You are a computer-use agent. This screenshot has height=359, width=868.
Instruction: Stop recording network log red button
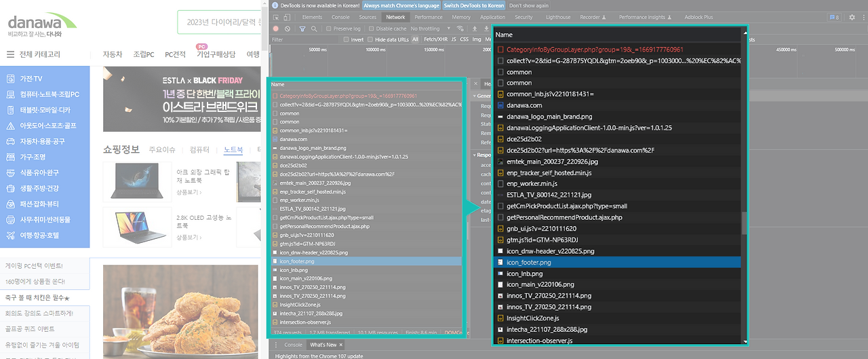click(276, 29)
